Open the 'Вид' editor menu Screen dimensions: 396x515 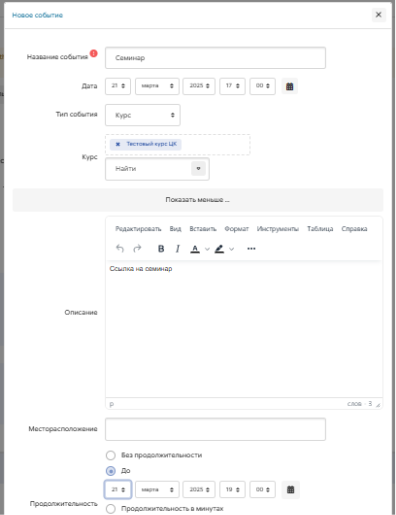[x=175, y=229]
